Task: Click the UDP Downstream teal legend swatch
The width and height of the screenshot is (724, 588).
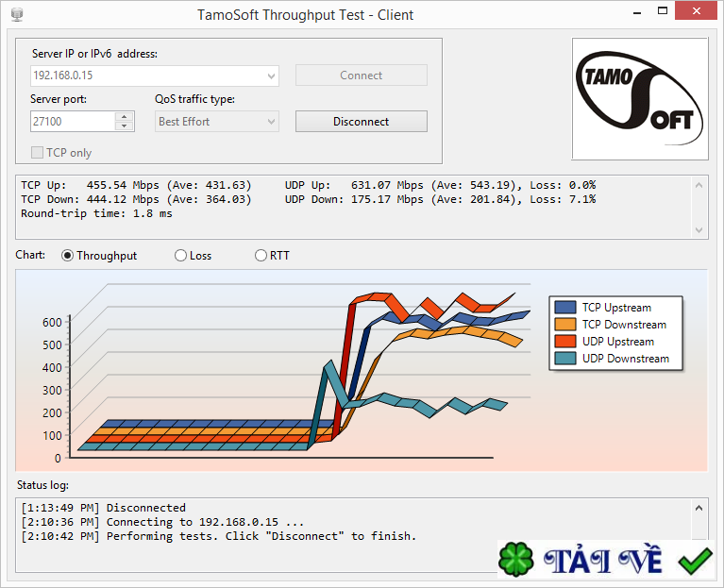Action: [x=565, y=359]
